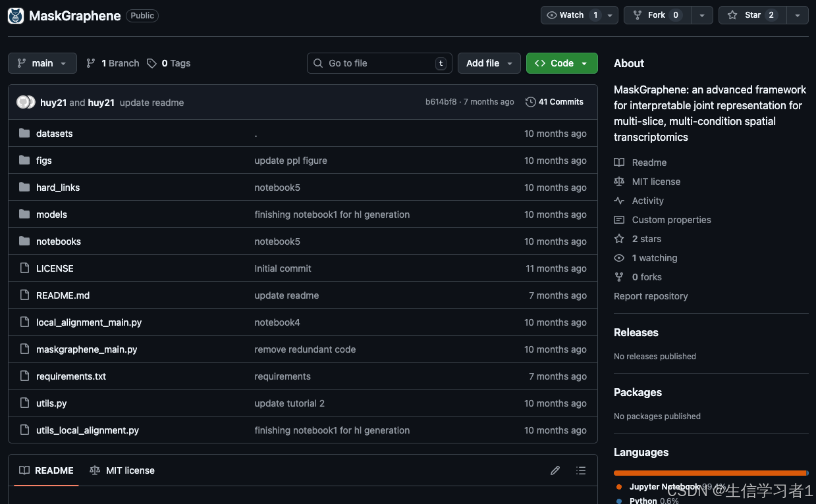Click the folder icon for figs
816x504 pixels.
click(x=24, y=161)
